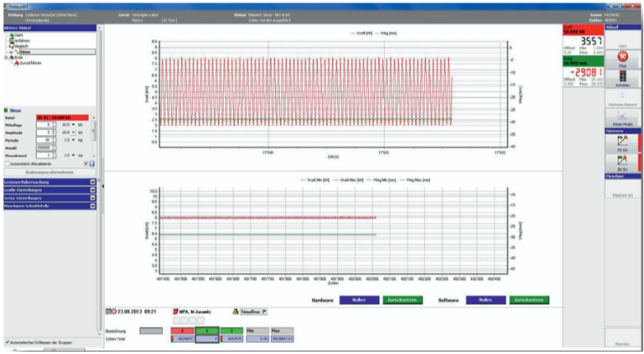Toggle Automatisch Aktualisieren checkbox

[x=7, y=163]
